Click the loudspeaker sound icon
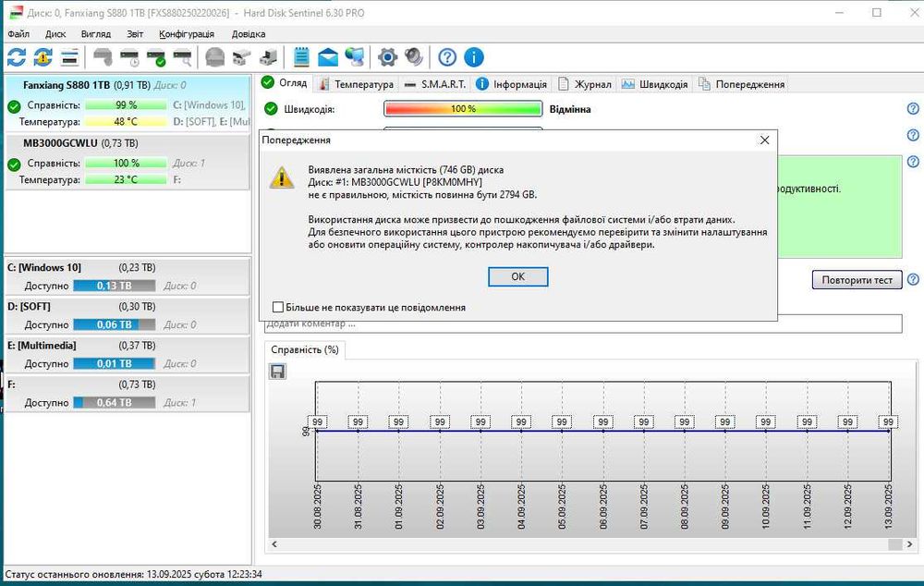 click(414, 57)
